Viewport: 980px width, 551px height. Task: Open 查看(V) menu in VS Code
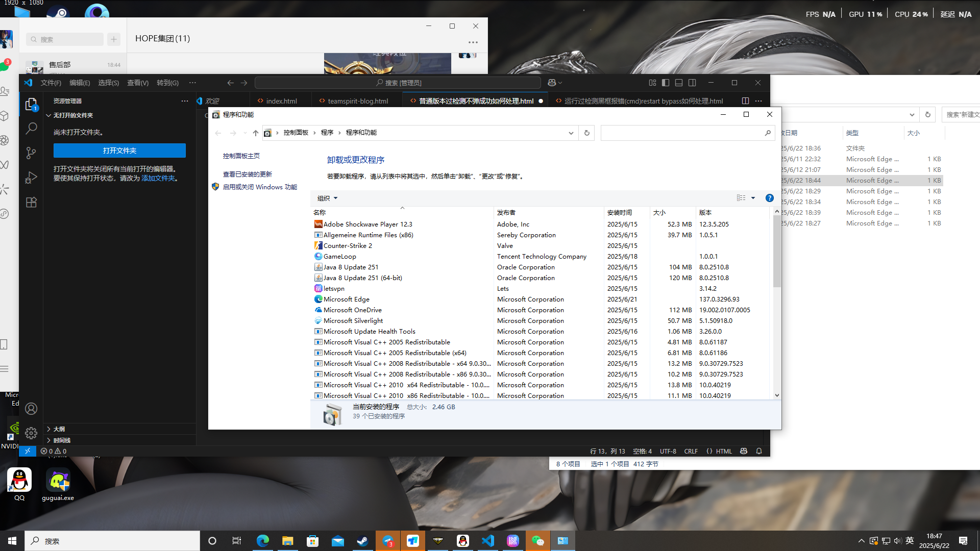[138, 83]
